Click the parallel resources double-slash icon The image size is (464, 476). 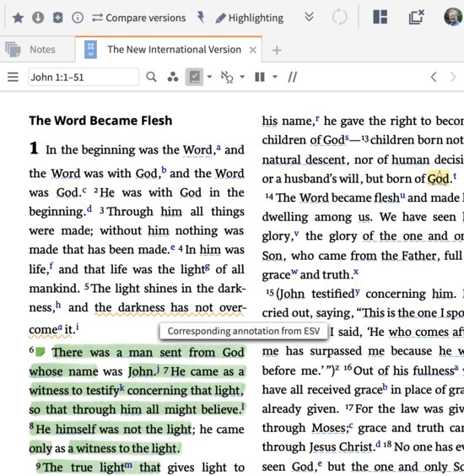pos(292,77)
